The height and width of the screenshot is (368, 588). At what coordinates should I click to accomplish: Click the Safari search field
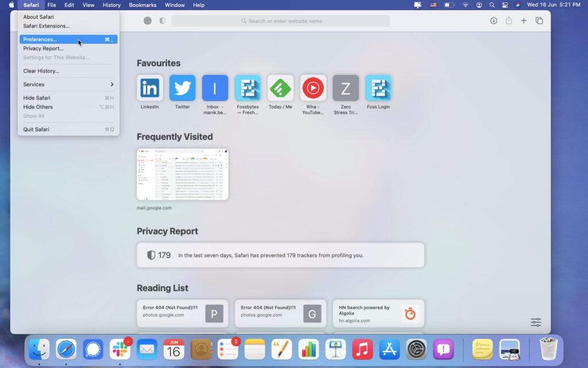[x=280, y=21]
